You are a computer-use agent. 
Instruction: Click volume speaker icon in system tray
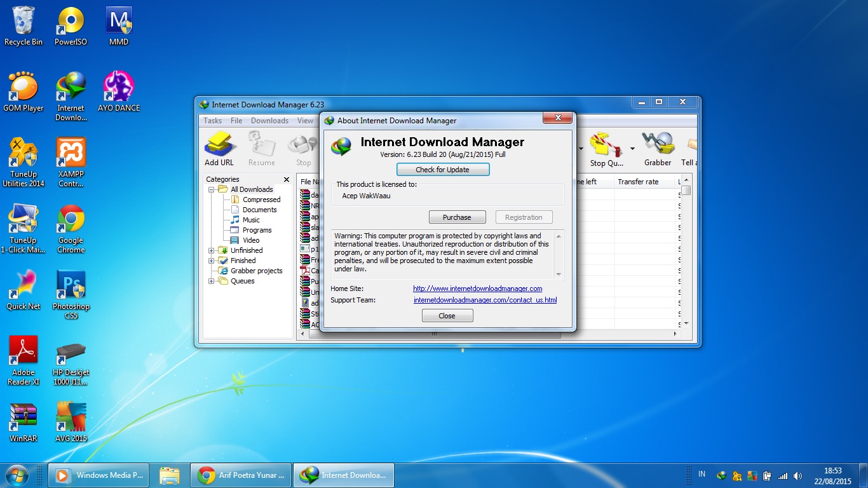click(x=797, y=475)
